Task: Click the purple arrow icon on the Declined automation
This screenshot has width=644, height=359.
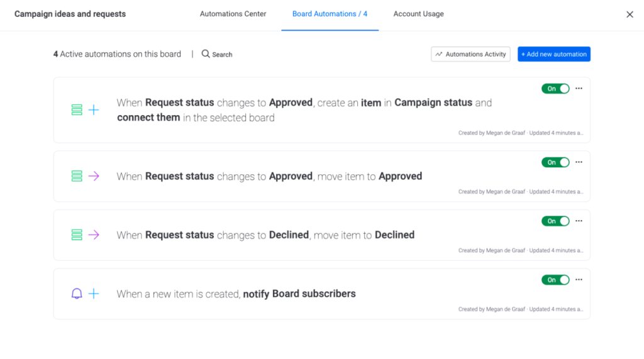Action: 94,235
